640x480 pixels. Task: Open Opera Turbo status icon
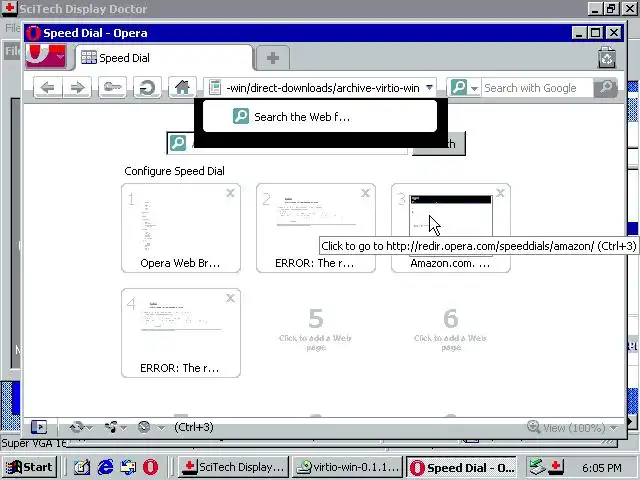click(144, 427)
